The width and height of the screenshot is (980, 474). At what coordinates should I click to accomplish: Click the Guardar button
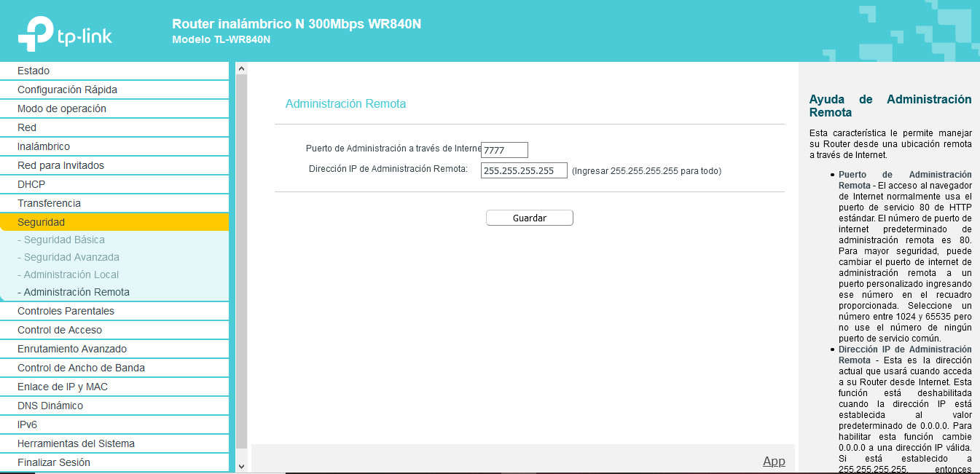529,218
